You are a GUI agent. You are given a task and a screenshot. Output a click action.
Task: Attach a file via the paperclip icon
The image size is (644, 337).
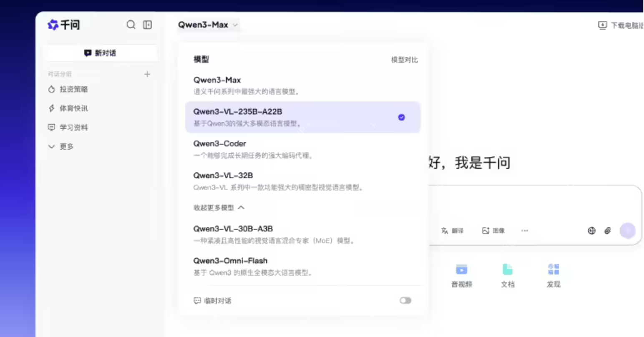[607, 230]
